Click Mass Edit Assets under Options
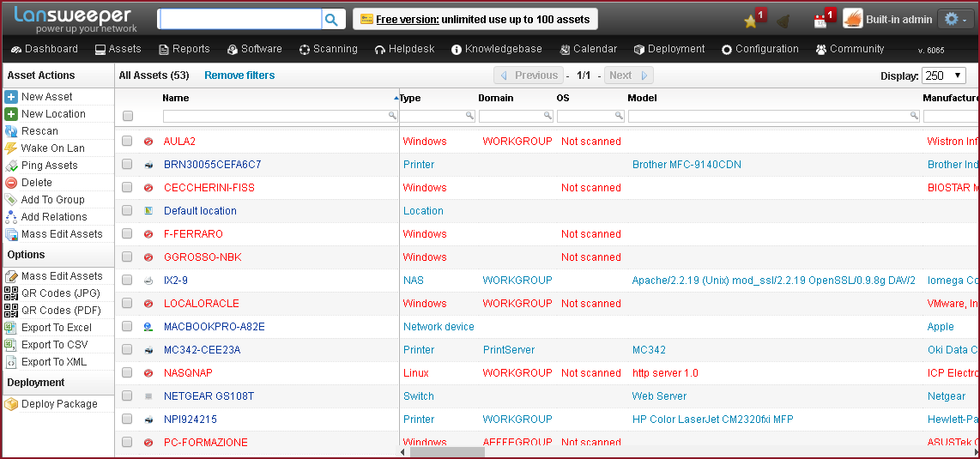This screenshot has width=980, height=459. tap(61, 276)
